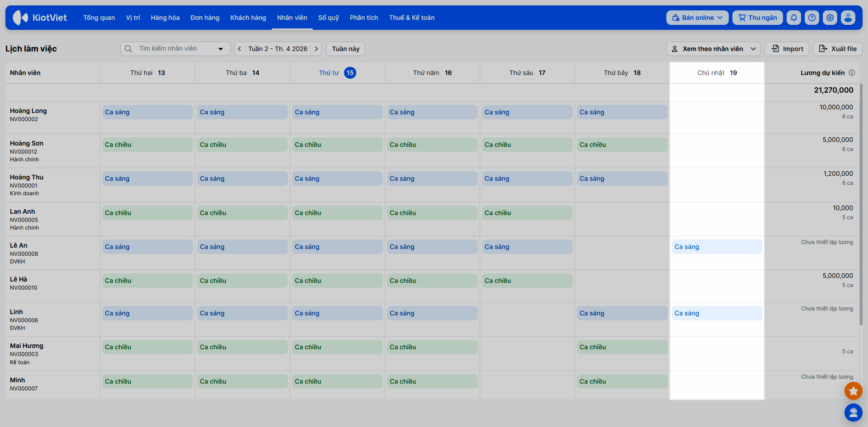Expand the employee search dropdown arrow
The width and height of the screenshot is (868, 427).
(221, 49)
